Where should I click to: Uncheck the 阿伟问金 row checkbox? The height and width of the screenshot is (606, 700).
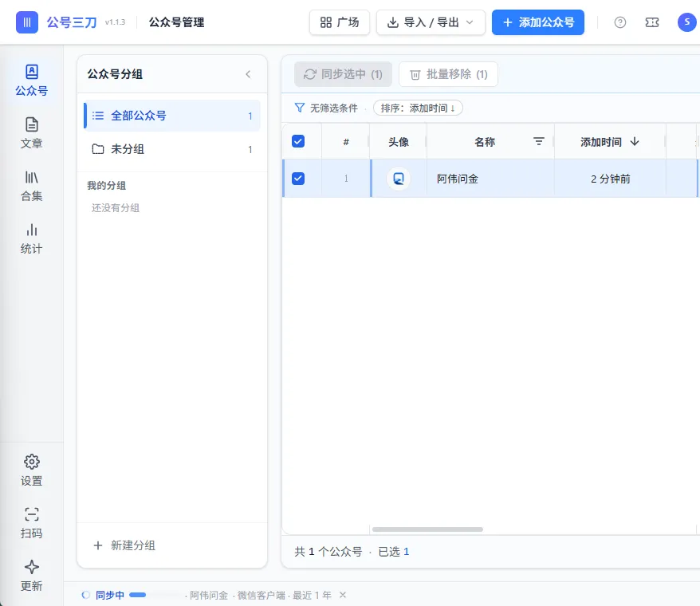[x=298, y=179]
